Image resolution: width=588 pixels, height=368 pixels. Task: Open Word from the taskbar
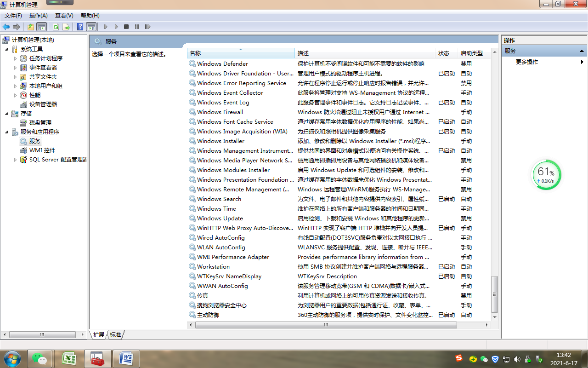coord(125,359)
